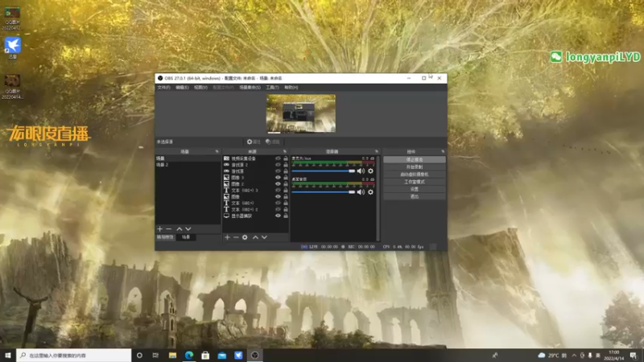Toggle visibility of 游戏源 2 source
644x362 pixels.
(x=278, y=165)
